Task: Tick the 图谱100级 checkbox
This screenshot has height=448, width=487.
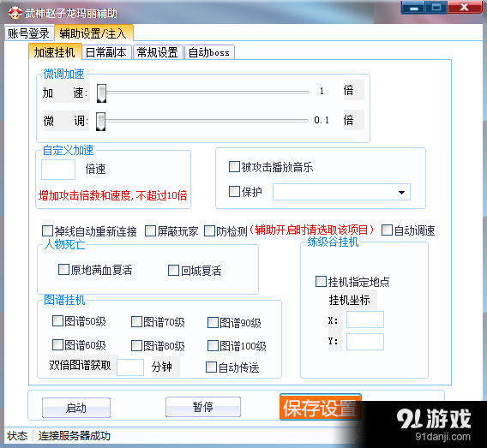Action: [213, 345]
